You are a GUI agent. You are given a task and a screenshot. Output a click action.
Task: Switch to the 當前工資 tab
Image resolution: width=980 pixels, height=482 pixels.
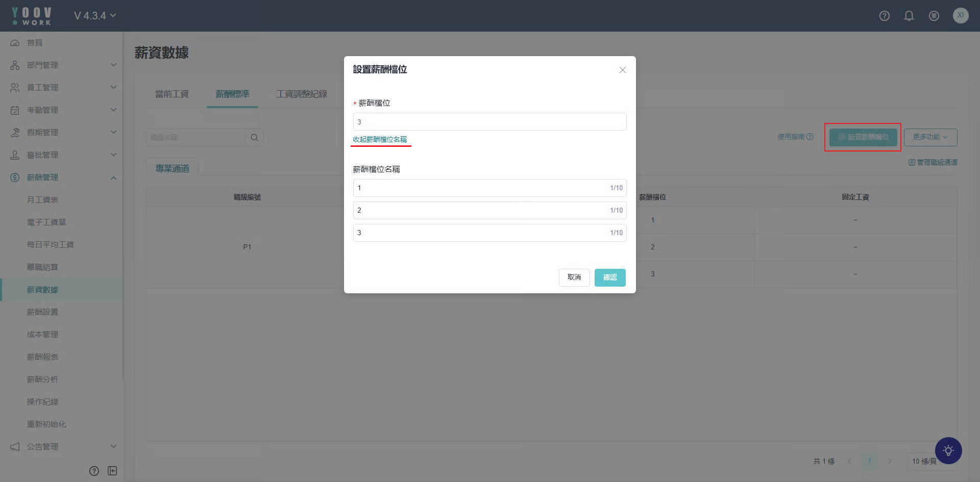coord(172,94)
